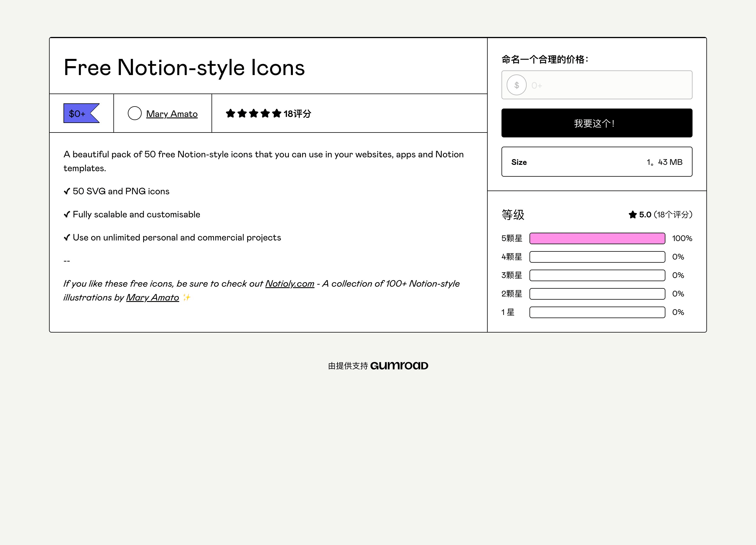Viewport: 756px width, 545px height.
Task: Click the empty 1 星 rating bar
Action: tap(597, 312)
